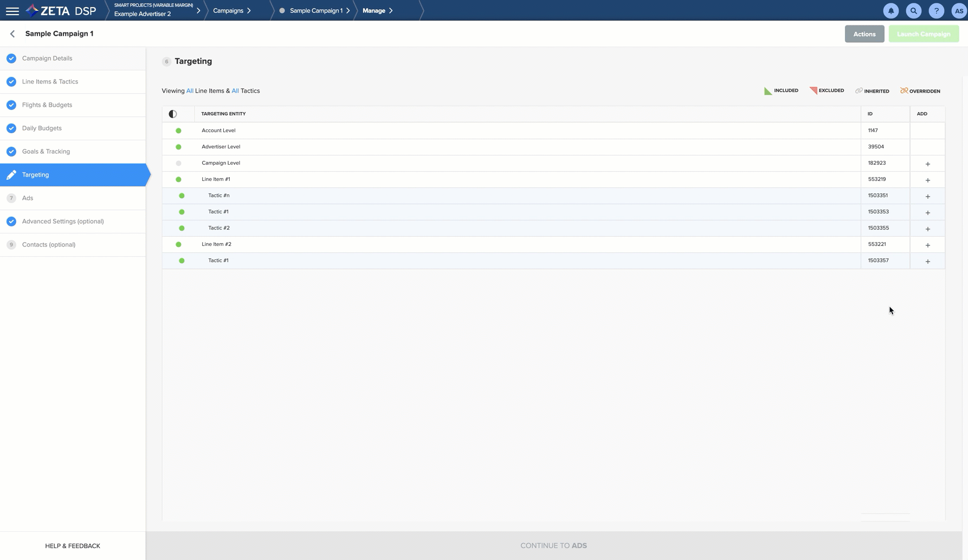Image resolution: width=968 pixels, height=560 pixels.
Task: Open the help question mark icon
Action: (x=936, y=11)
